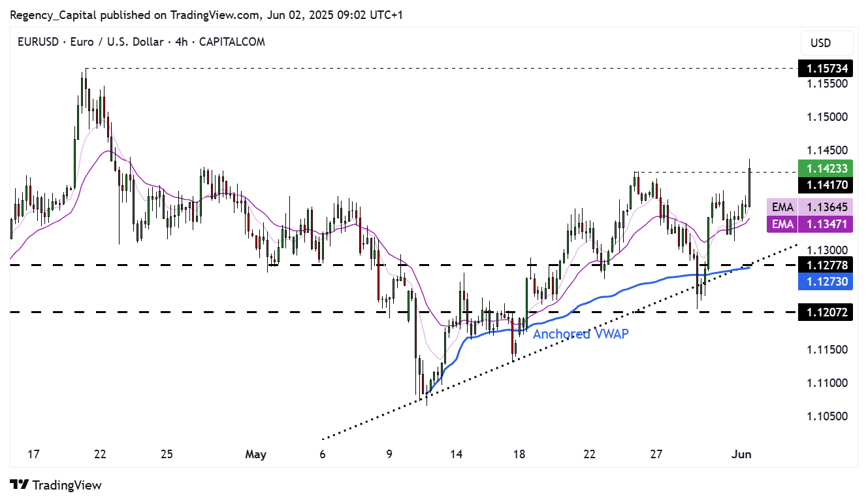
Task: Click the 14 date label on time axis
Action: click(x=456, y=454)
